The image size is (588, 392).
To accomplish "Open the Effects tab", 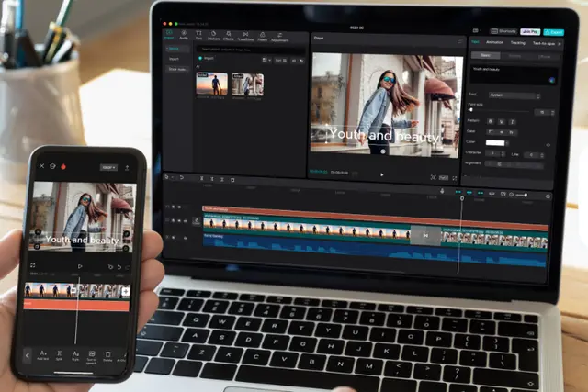I will tap(229, 37).
